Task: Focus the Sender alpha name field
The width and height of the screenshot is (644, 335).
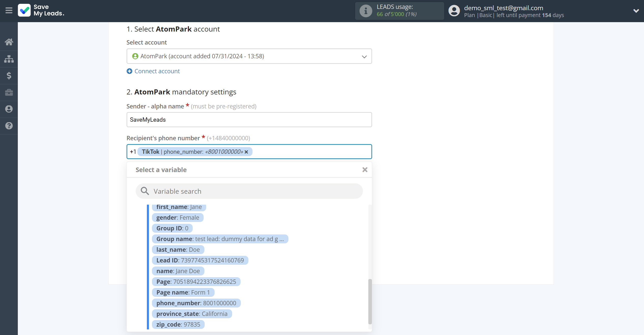Action: 249,120
